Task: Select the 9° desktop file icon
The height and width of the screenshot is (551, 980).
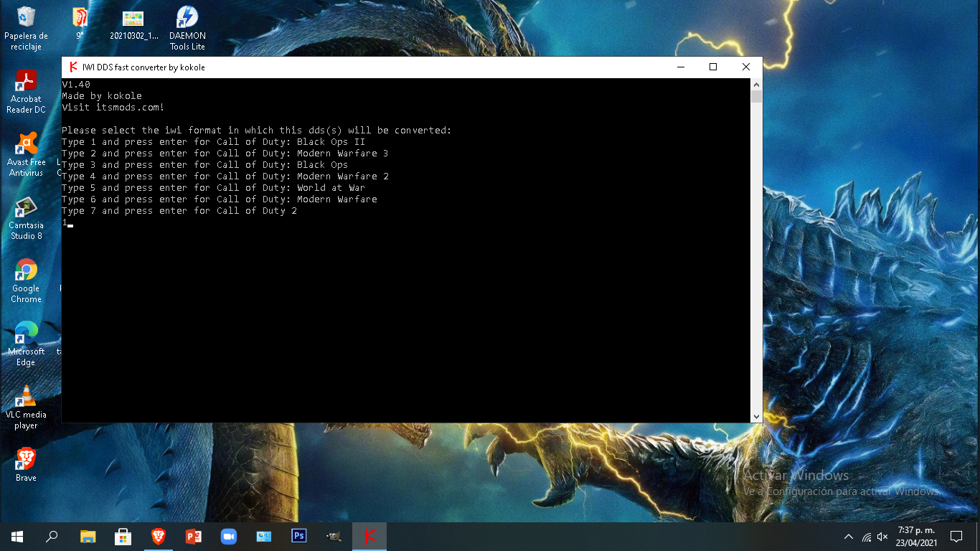Action: click(x=80, y=23)
